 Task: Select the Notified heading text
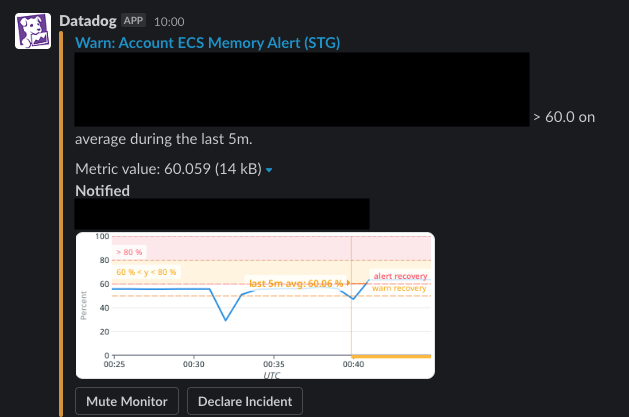coord(102,191)
